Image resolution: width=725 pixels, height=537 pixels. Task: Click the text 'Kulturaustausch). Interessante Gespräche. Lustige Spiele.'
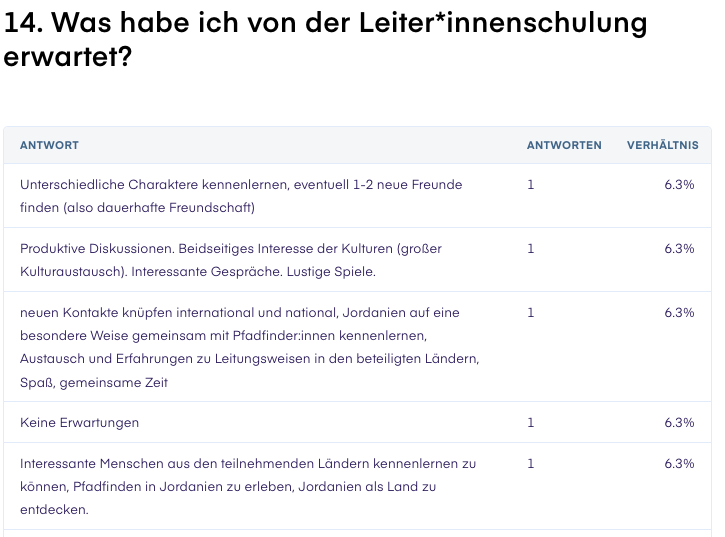[x=198, y=272]
